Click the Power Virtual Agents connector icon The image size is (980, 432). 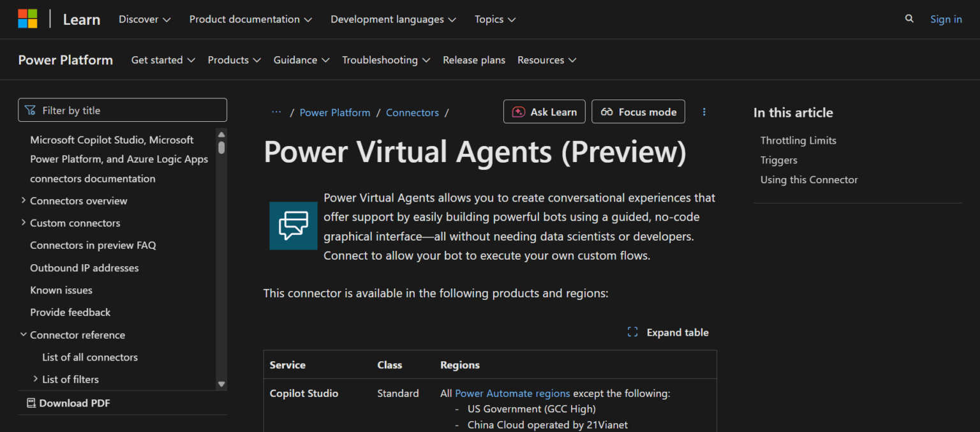coord(293,225)
